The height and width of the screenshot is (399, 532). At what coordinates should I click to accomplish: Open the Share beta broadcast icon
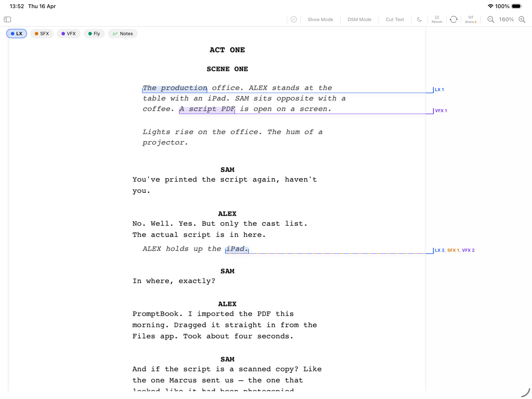[x=471, y=19]
